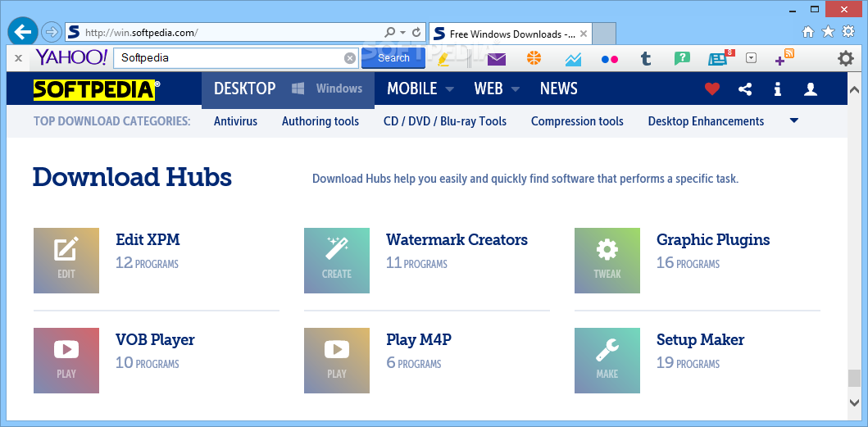Screen dimensions: 868x427
Task: Click the user account icon
Action: click(811, 89)
